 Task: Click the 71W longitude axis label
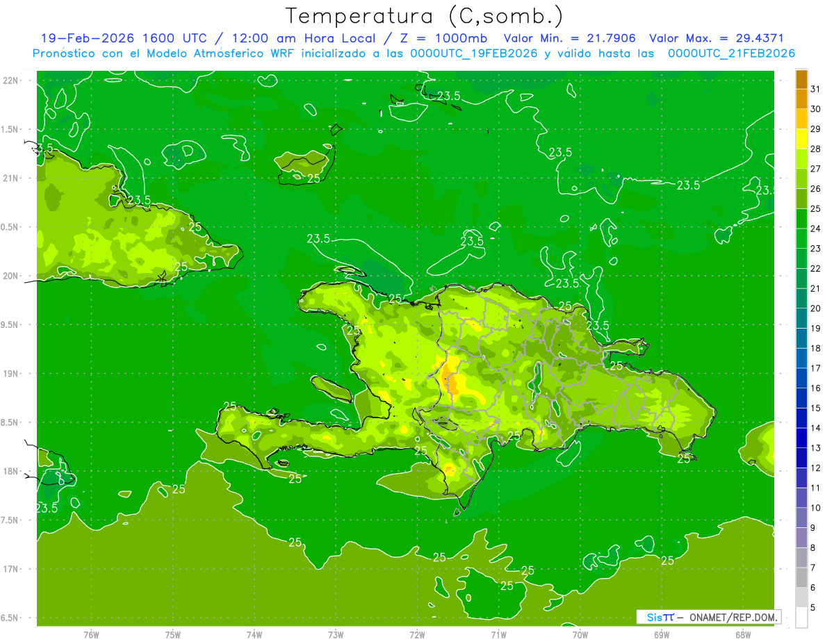[x=498, y=634]
